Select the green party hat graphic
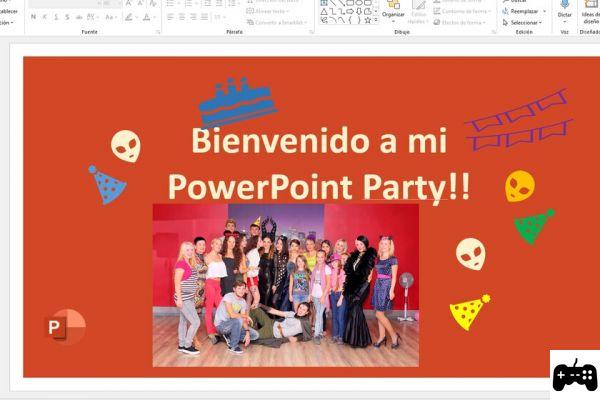Screen dimensions: 600x400 click(534, 227)
